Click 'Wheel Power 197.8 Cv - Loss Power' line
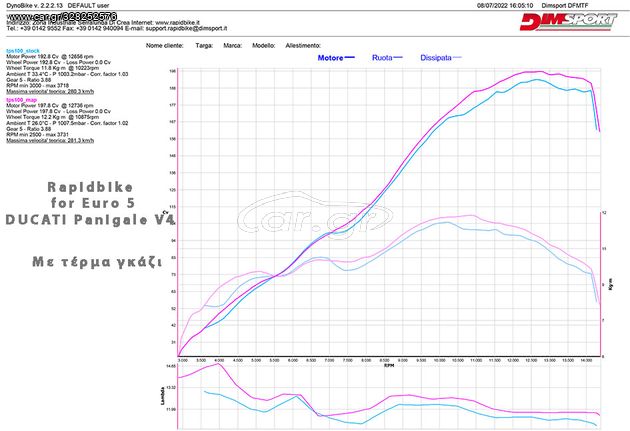630x431 pixels. coord(58,111)
